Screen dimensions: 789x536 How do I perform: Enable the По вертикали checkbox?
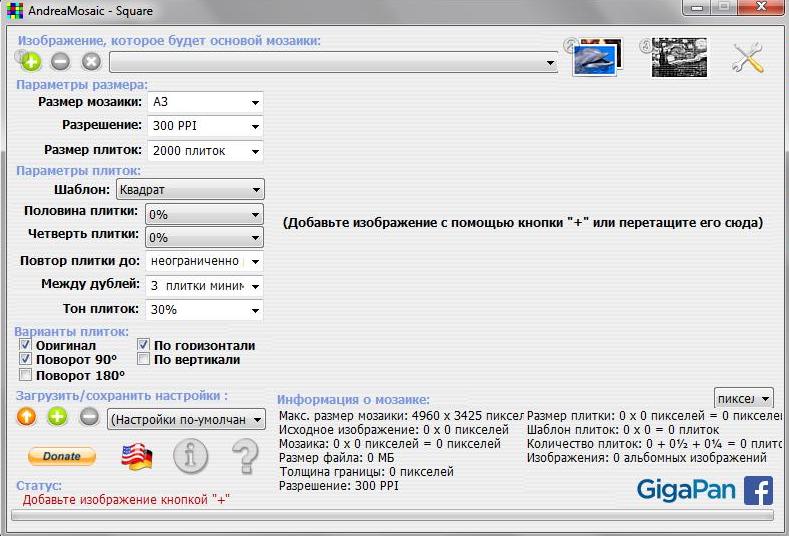(x=143, y=359)
